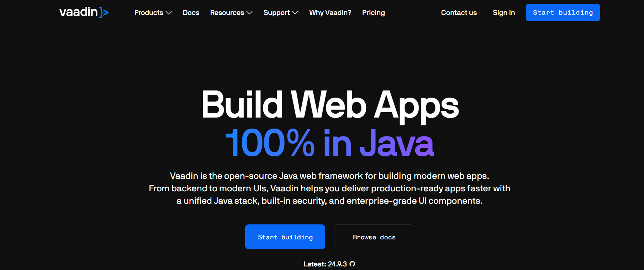This screenshot has height=270, width=644.
Task: Click the Browse docs button
Action: coord(374,237)
